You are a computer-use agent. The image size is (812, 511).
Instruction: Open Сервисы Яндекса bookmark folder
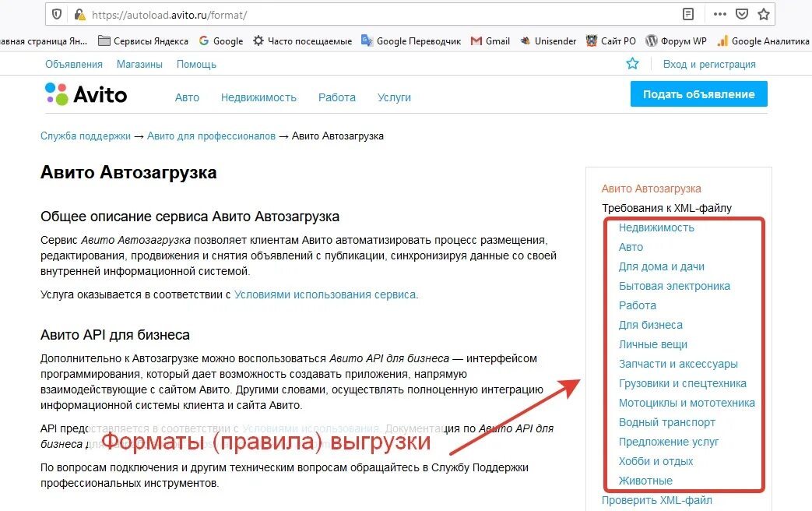pos(143,41)
